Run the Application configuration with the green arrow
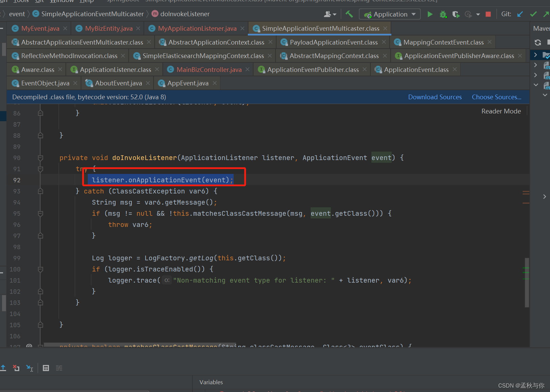The image size is (550, 392). click(x=430, y=14)
